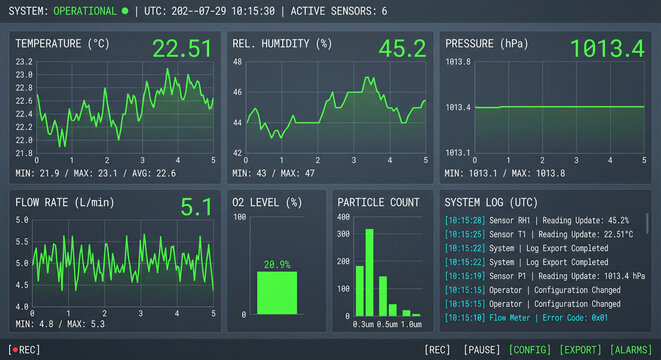The image size is (661, 360).
Task: Click the UTC timestamp in the header
Action: tap(210, 11)
